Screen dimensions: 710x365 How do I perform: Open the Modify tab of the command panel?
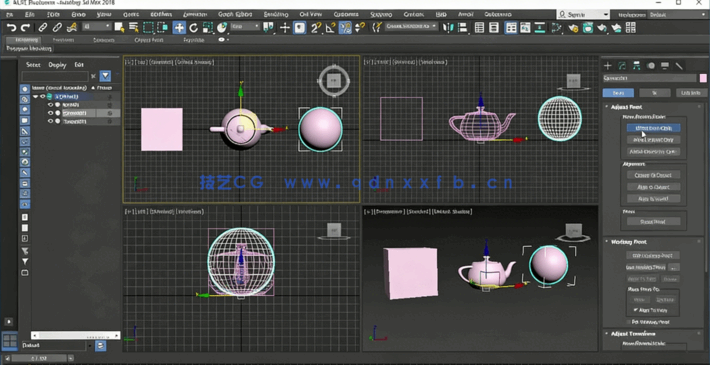[622, 66]
